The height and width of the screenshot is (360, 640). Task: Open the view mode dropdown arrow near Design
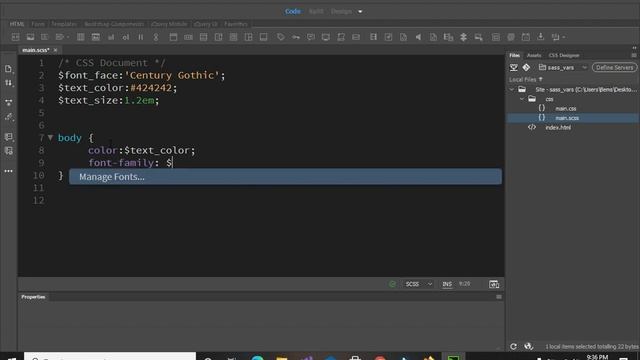coord(360,11)
